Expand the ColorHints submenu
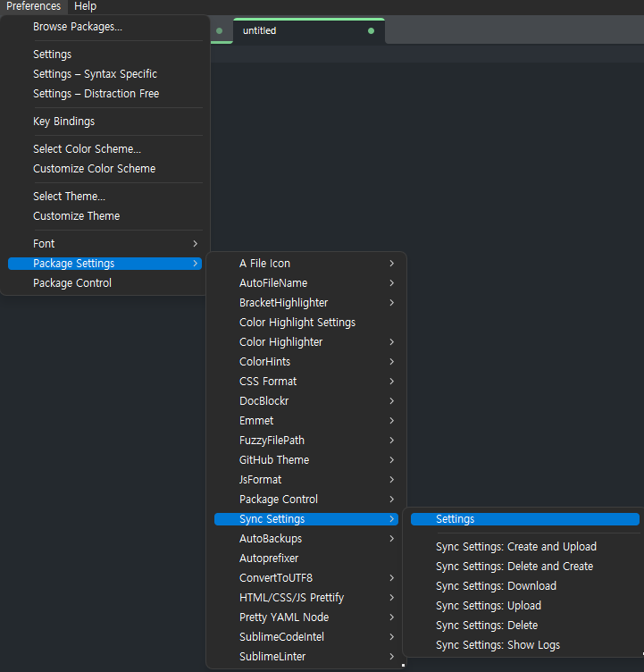 click(x=306, y=362)
